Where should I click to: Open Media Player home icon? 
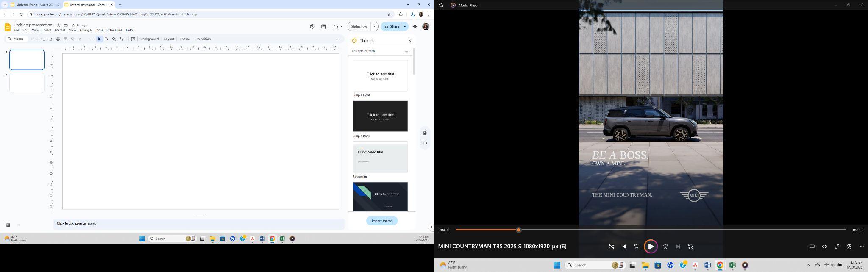(x=441, y=5)
